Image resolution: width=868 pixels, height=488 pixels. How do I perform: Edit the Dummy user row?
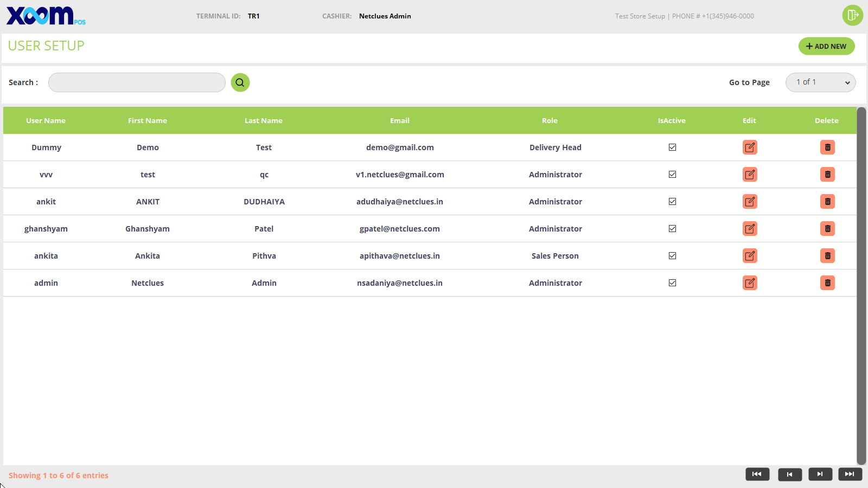[x=750, y=147]
